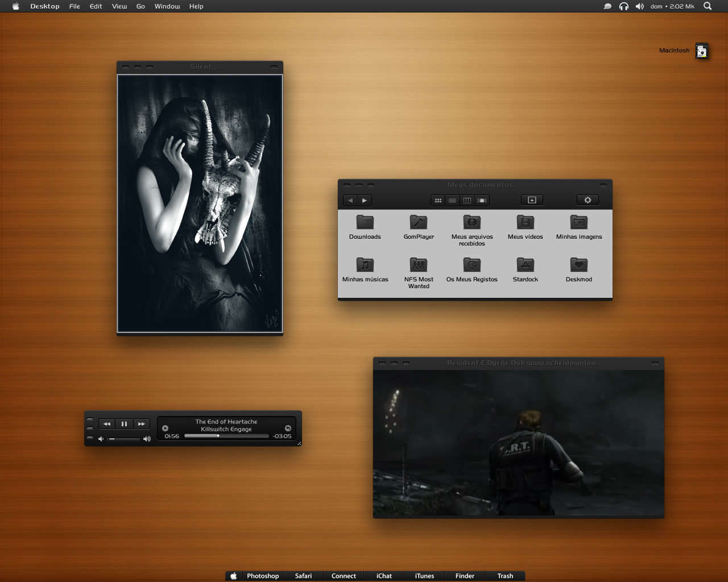Open the Apple menu in the menu bar
Image resolution: width=728 pixels, height=582 pixels.
16,6
